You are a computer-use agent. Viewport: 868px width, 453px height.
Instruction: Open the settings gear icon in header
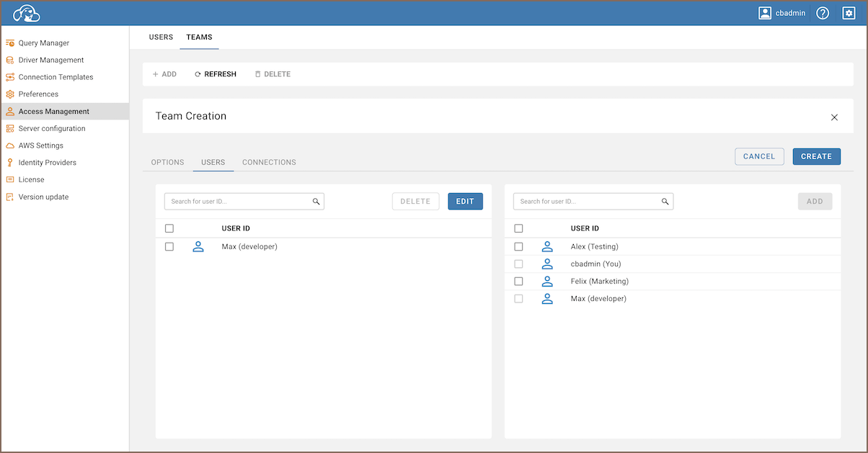pos(849,13)
